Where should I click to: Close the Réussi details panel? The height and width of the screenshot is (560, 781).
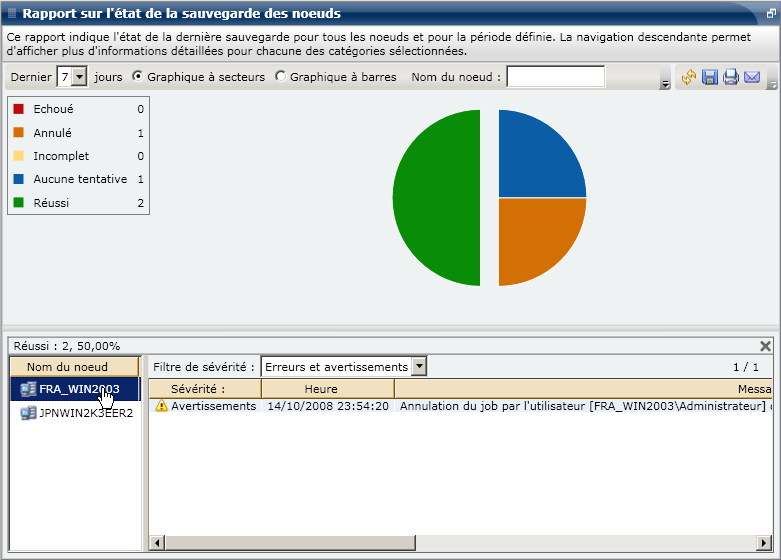[766, 346]
